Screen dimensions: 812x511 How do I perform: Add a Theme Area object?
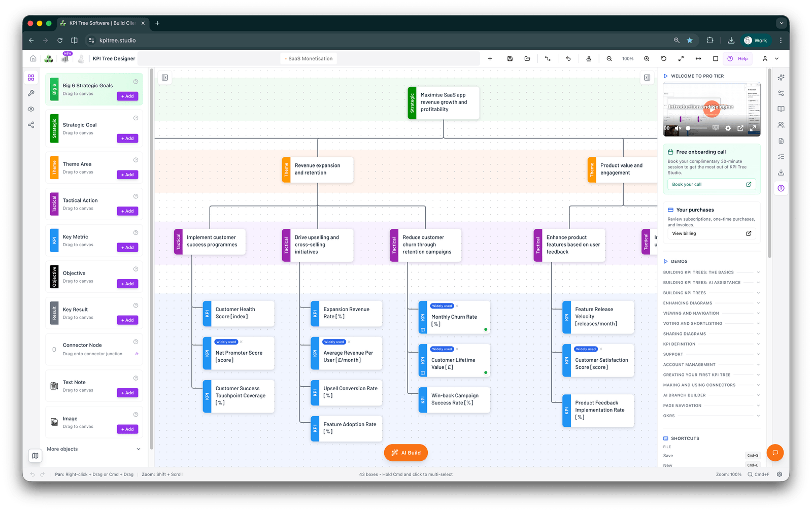point(127,175)
